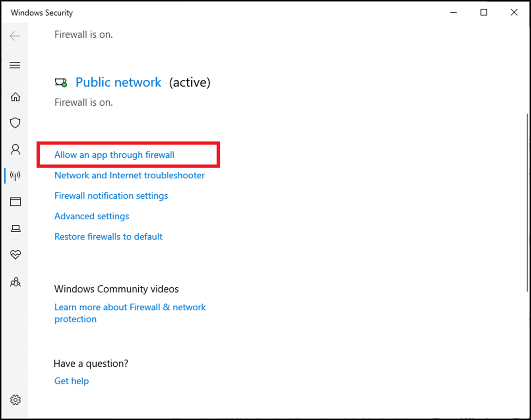Click the vertical scrollbar thumb

point(528,202)
